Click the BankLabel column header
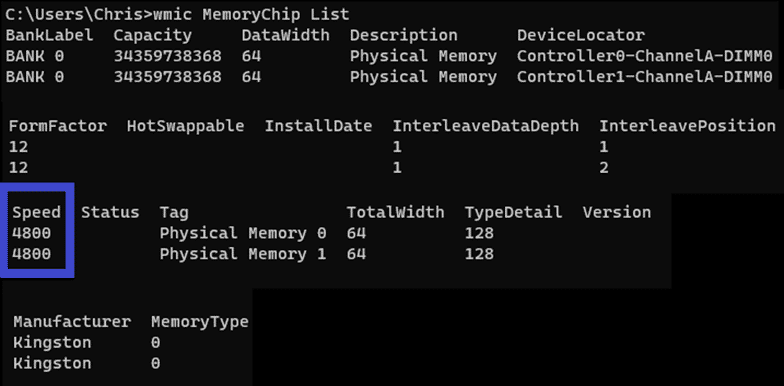This screenshot has width=784, height=386. (x=50, y=35)
